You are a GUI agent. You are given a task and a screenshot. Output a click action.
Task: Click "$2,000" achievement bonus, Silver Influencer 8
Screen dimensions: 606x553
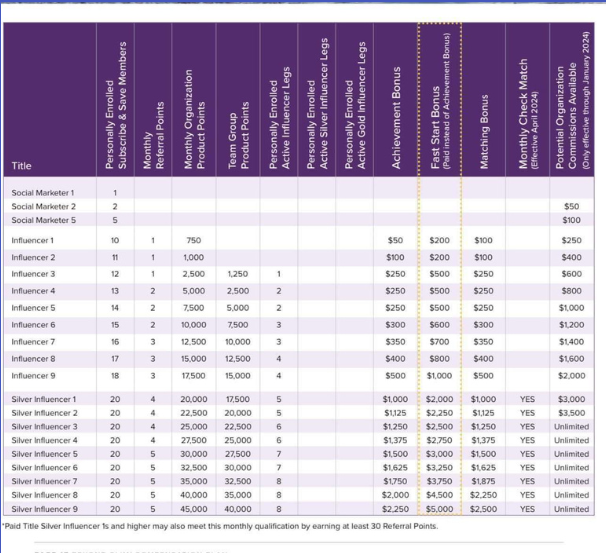coord(395,495)
